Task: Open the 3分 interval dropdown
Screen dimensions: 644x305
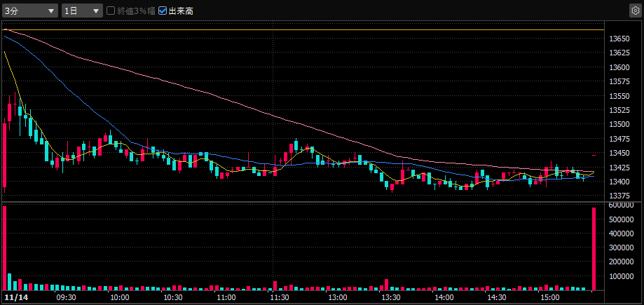Action: [x=30, y=11]
